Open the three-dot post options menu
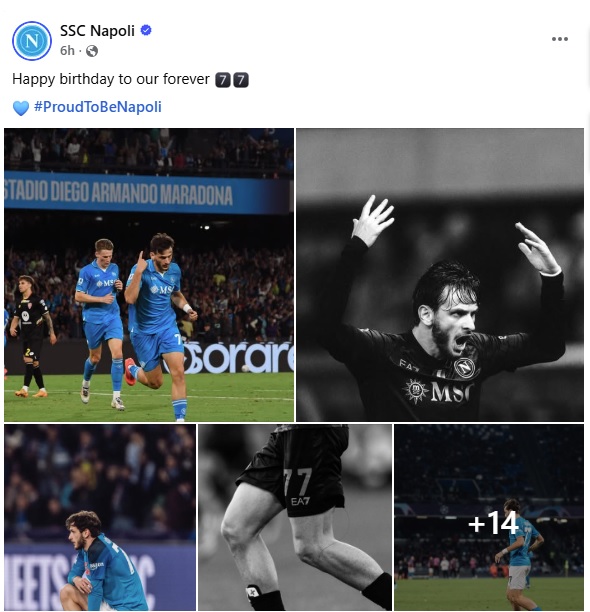The height and width of the screenshot is (612, 590). [x=560, y=39]
